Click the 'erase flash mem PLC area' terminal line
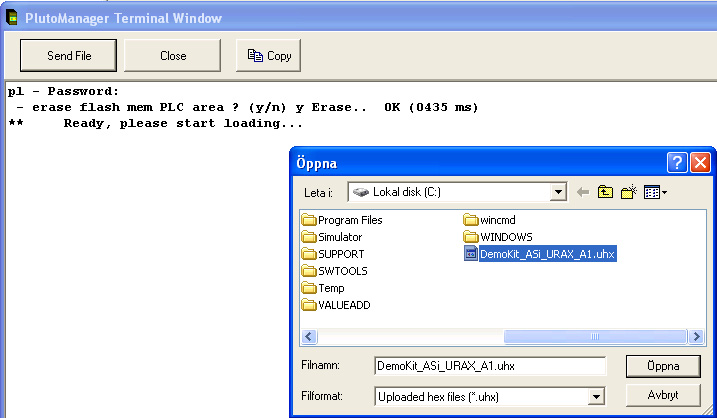Image resolution: width=717 pixels, height=418 pixels. coord(243,107)
